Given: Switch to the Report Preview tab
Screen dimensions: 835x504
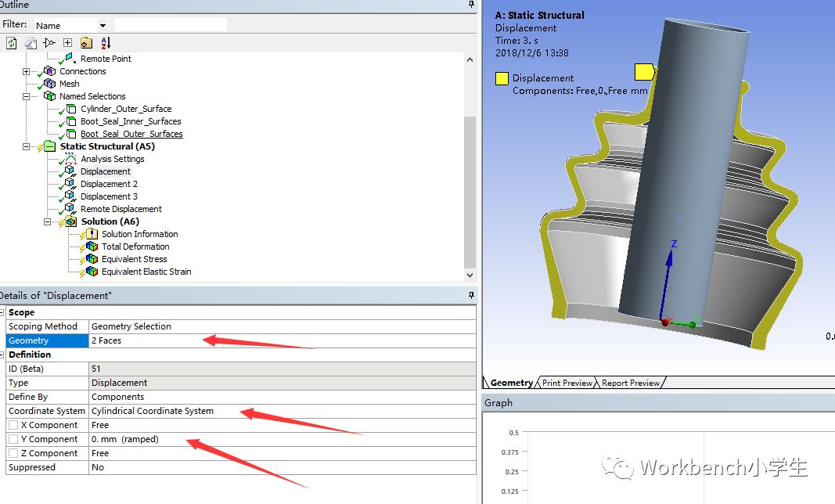Looking at the screenshot, I should (631, 383).
